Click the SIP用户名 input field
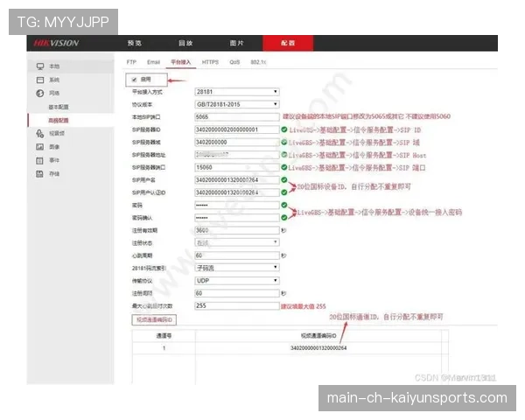The image size is (525, 420). 237,180
